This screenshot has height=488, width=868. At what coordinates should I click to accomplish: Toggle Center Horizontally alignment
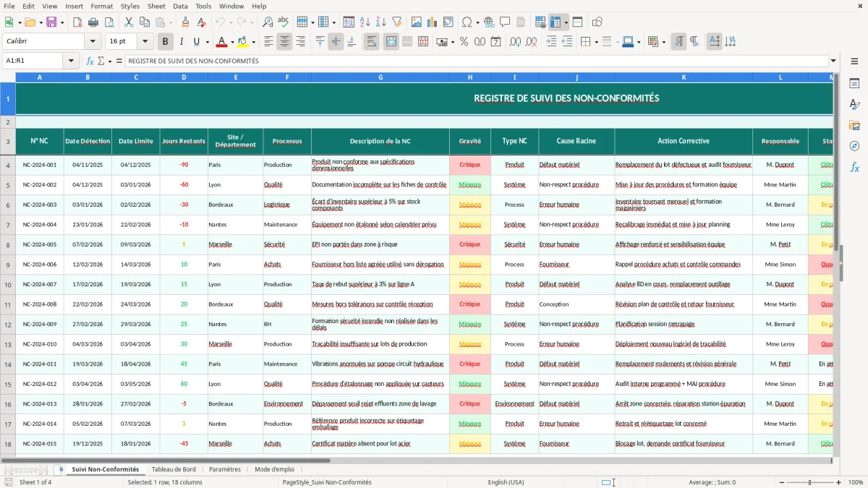pos(284,42)
